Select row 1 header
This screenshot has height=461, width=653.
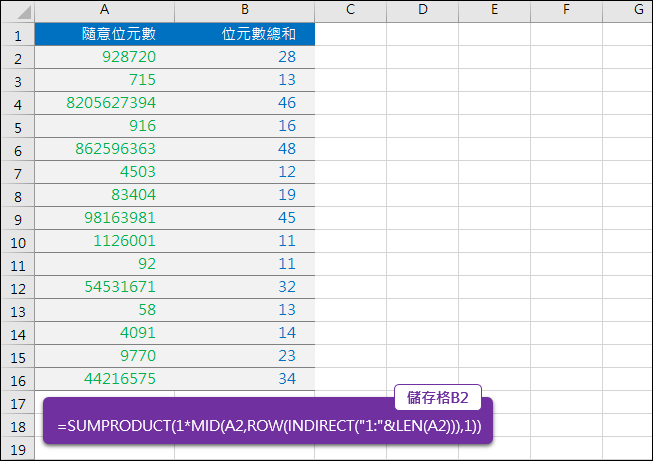(x=18, y=34)
